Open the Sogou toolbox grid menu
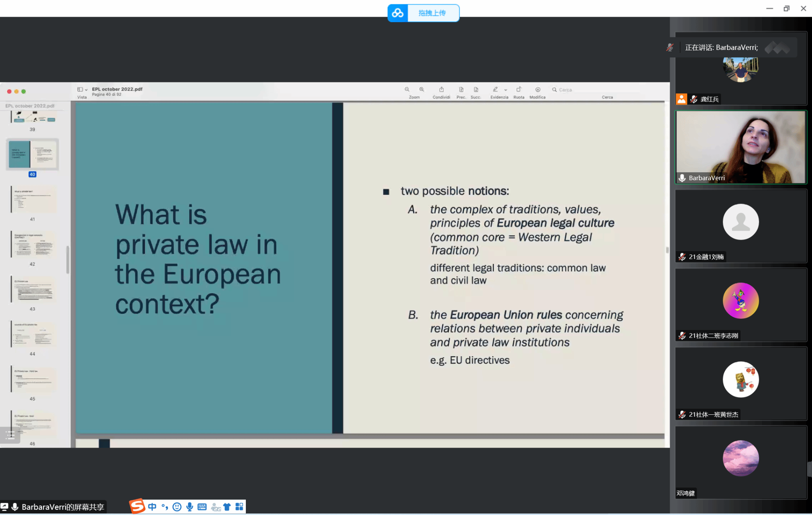 [x=239, y=507]
